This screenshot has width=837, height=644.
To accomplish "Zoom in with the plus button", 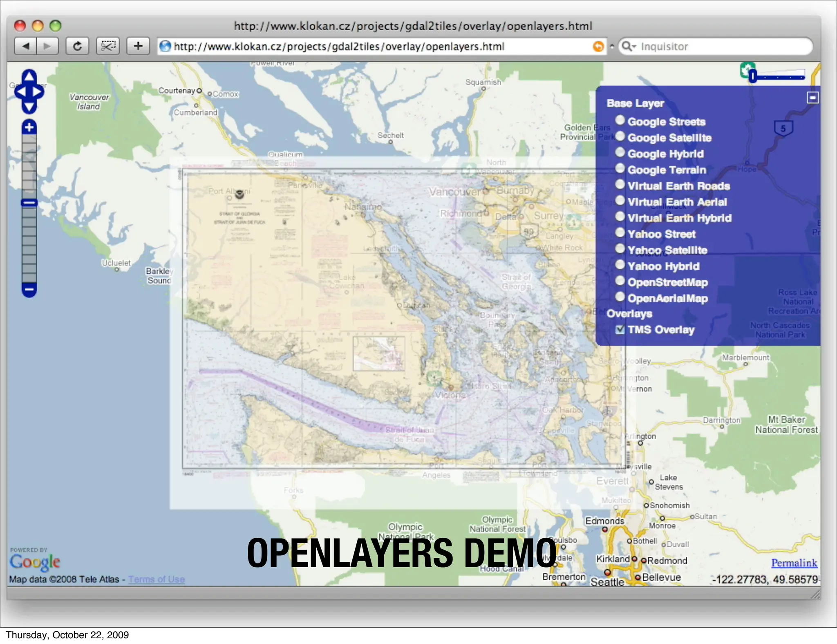I will coord(29,127).
